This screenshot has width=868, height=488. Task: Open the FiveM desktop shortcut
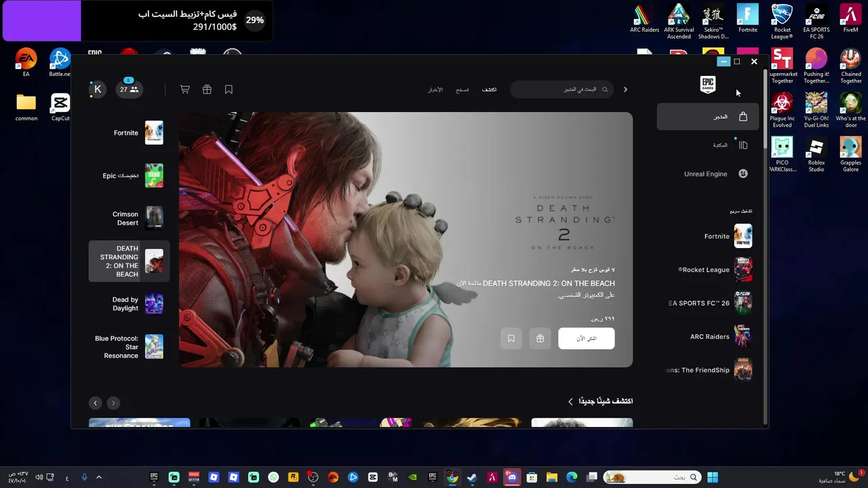(851, 19)
